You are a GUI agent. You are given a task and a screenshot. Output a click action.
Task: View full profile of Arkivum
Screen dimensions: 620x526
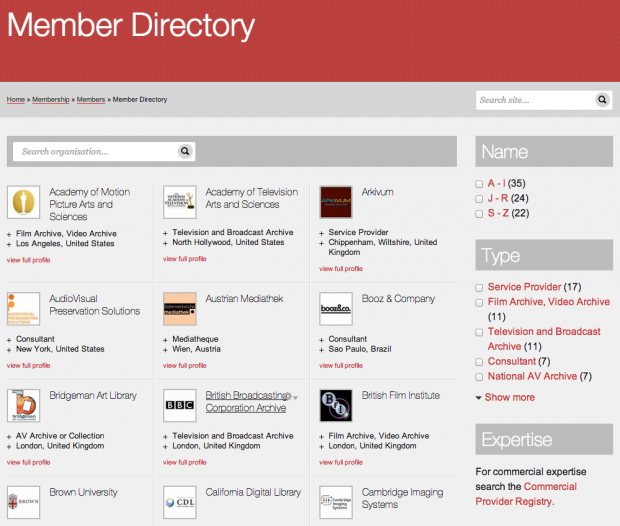341,269
